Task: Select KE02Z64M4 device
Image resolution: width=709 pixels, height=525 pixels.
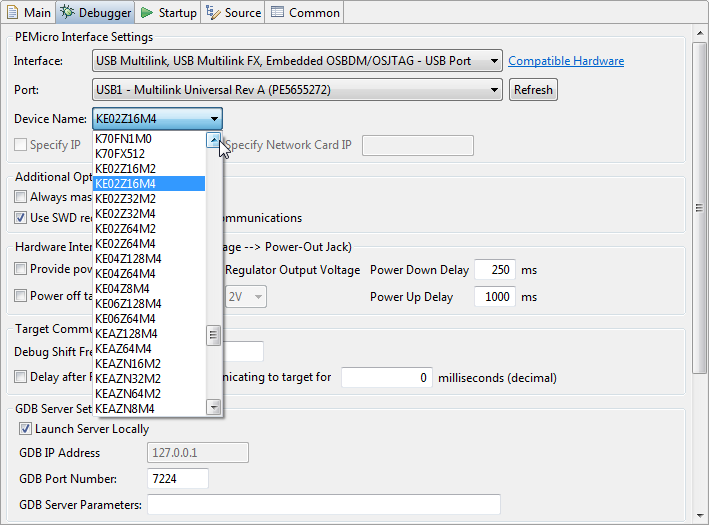Action: pos(149,243)
